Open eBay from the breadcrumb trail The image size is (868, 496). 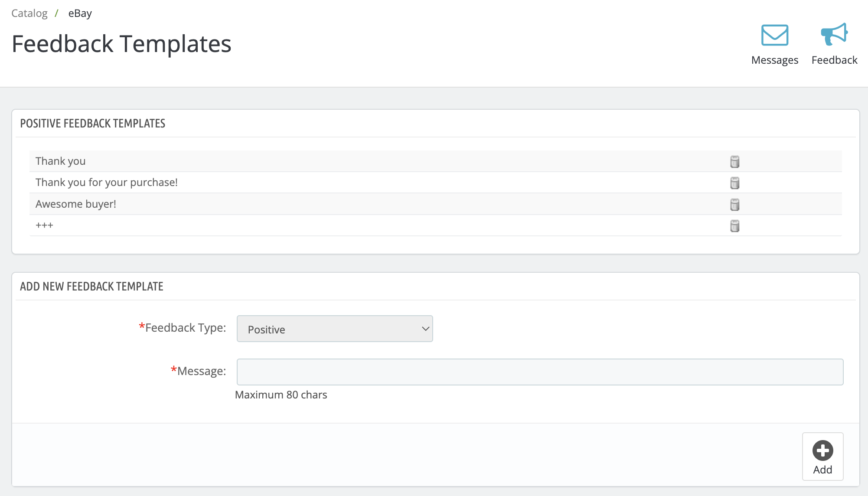point(80,13)
